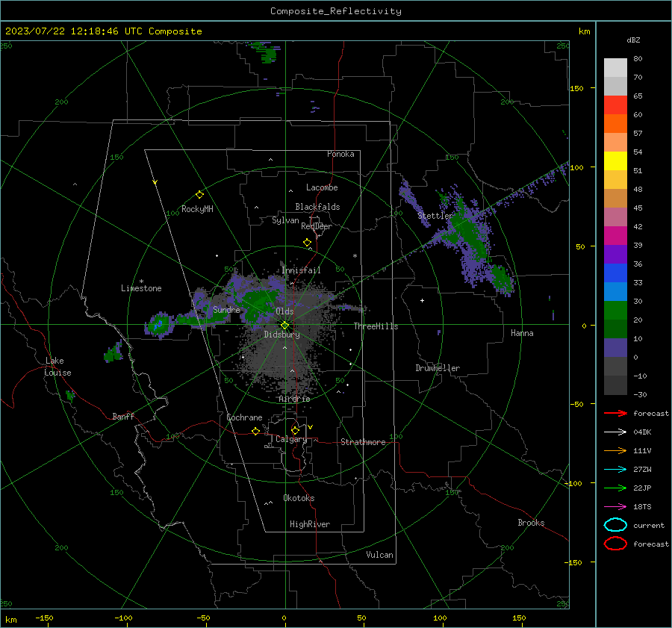Screen dimensions: 672x628
Task: Click the Didsbury label
Action: click(x=281, y=335)
